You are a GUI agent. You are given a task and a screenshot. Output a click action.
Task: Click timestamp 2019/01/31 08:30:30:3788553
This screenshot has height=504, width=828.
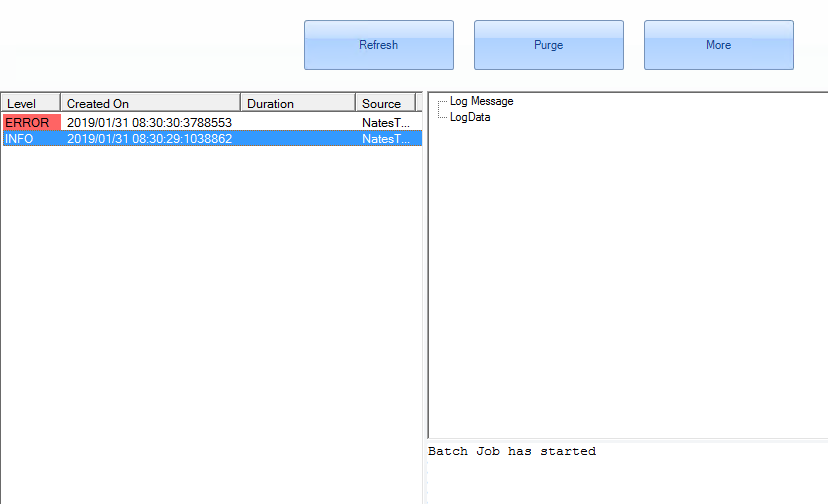pos(149,123)
